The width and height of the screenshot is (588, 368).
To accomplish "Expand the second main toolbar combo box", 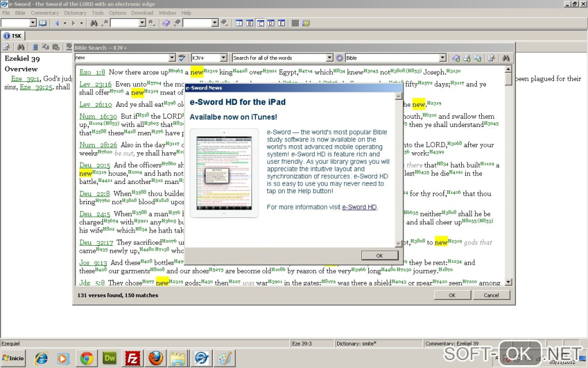I will coord(142,23).
